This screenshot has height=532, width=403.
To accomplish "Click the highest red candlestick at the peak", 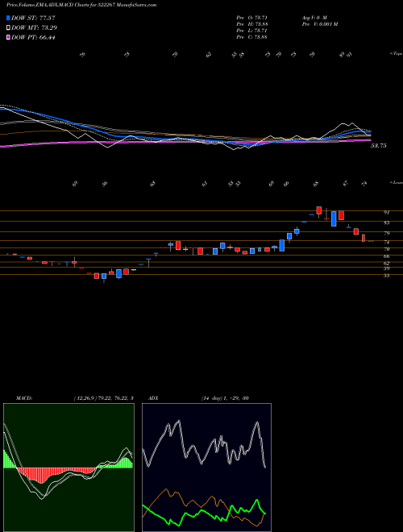I will pyautogui.click(x=318, y=210).
